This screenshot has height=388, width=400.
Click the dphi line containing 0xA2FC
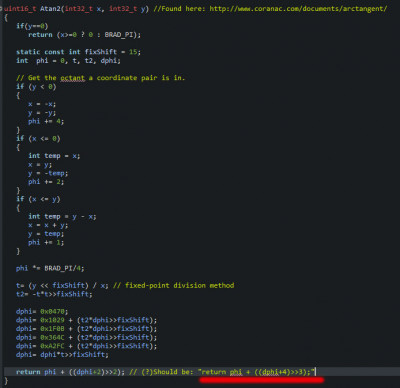coord(87,346)
